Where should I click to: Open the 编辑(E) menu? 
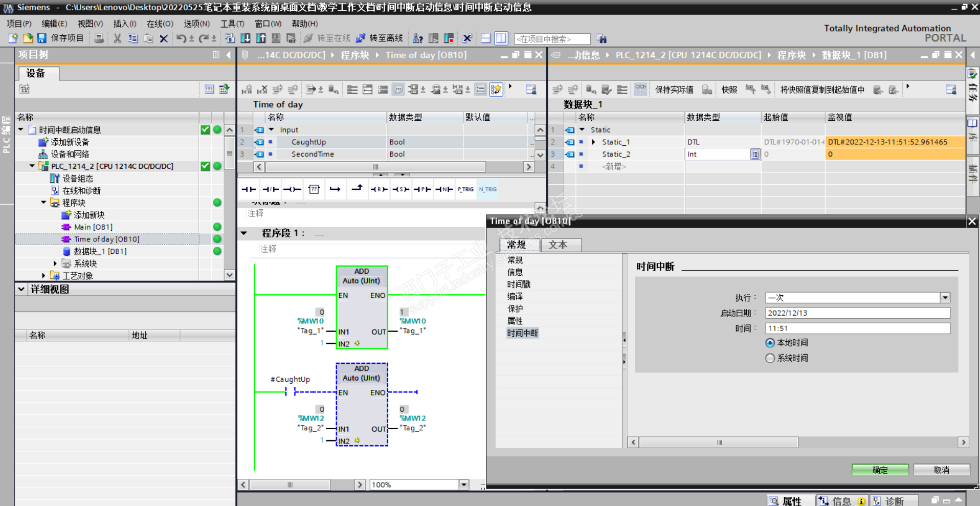pos(54,24)
